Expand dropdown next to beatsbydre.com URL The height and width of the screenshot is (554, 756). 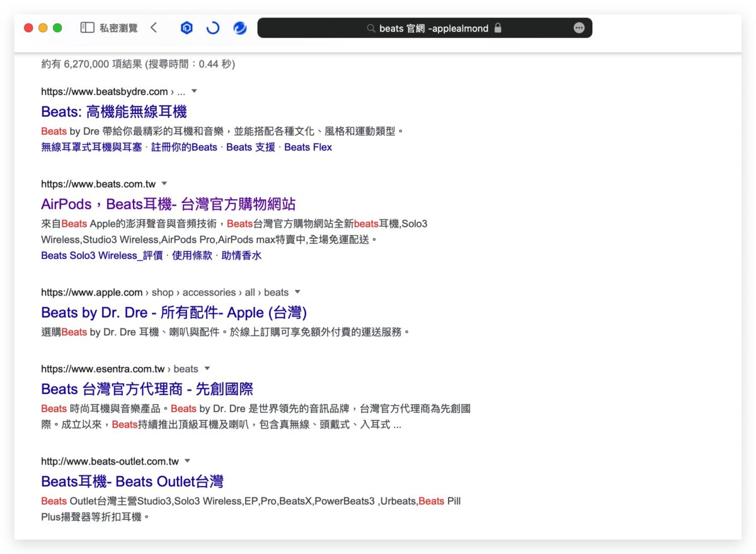pos(194,91)
